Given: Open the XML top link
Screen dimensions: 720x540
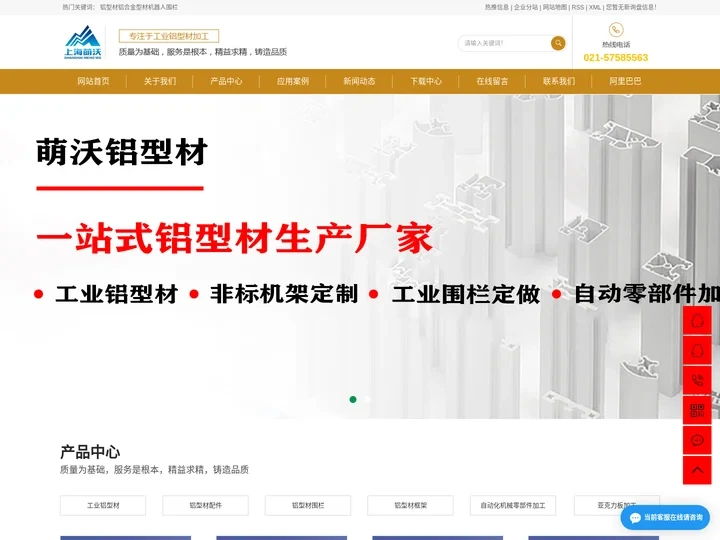Looking at the screenshot, I should (595, 7).
